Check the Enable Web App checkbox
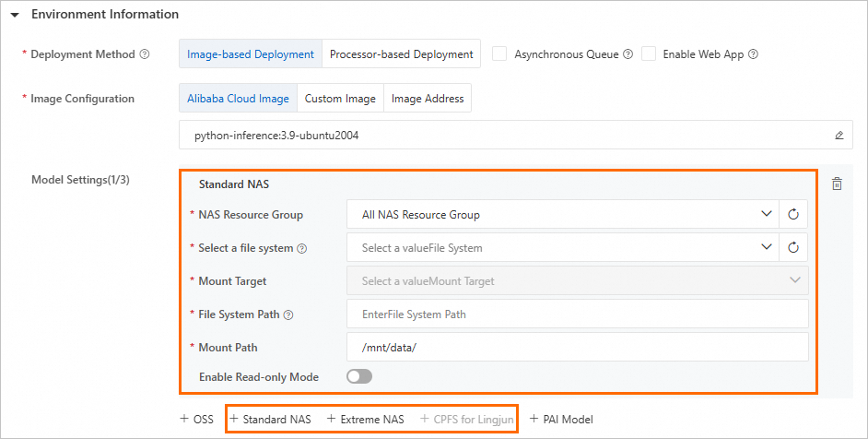Screen dimensions: 868x439 649,54
